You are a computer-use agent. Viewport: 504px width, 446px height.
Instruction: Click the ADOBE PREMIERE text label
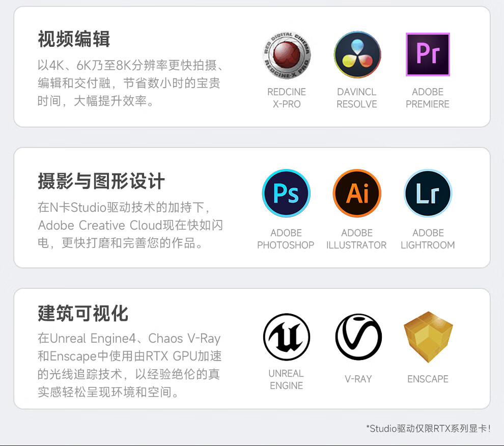428,98
